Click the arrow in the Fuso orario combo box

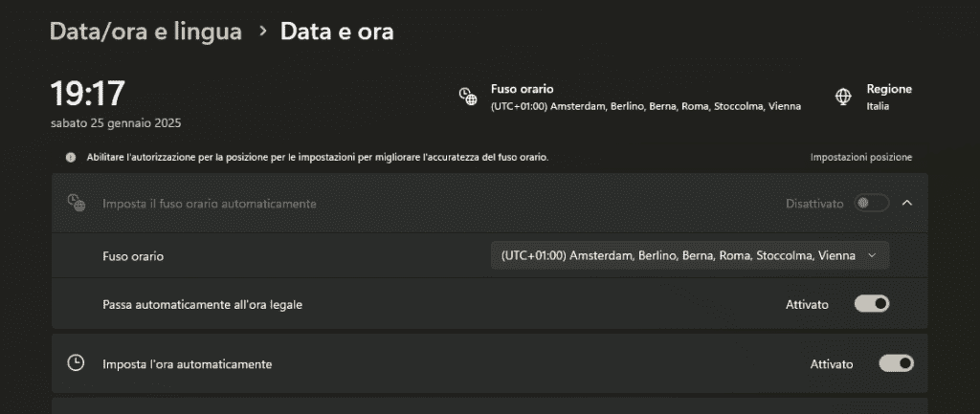coord(871,255)
